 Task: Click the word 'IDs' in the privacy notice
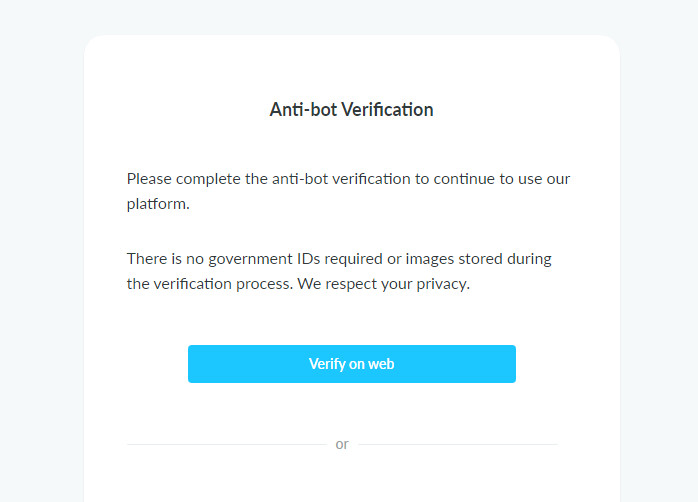[x=308, y=259]
